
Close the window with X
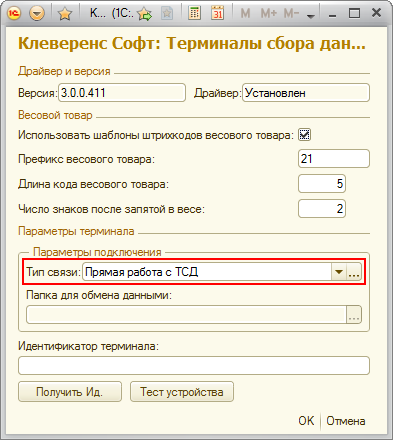point(376,13)
